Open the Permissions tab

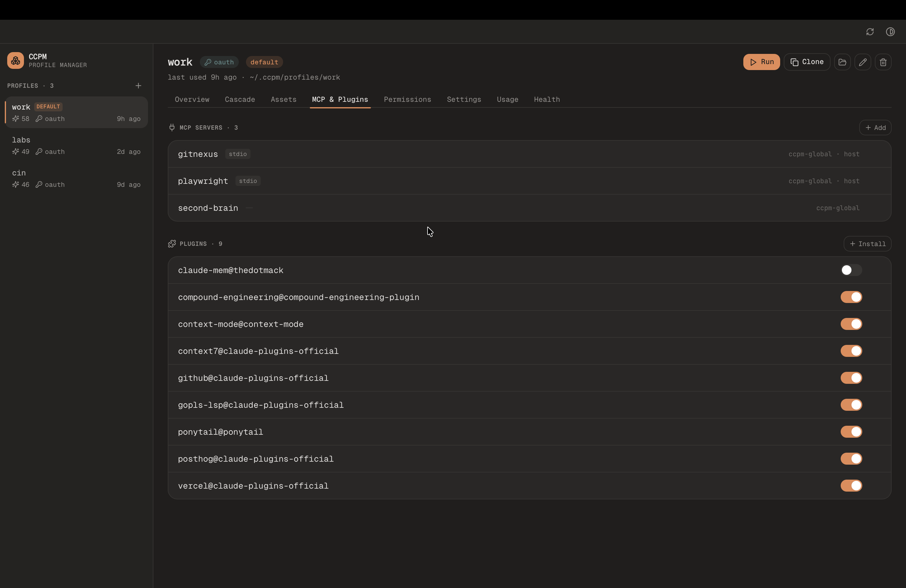click(407, 100)
